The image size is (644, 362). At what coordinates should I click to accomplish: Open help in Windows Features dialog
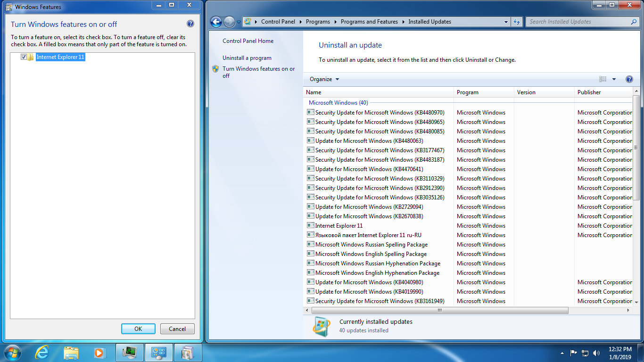point(190,24)
